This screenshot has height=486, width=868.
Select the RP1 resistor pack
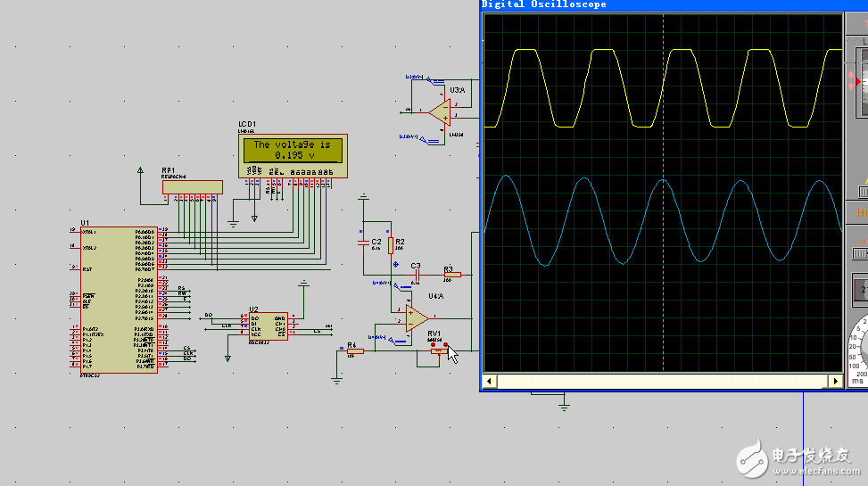(x=192, y=186)
